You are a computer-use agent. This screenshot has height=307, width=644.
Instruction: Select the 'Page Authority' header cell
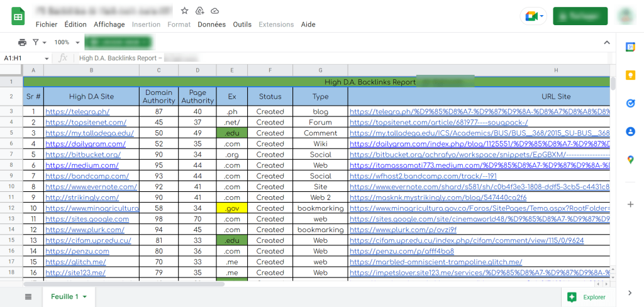197,97
